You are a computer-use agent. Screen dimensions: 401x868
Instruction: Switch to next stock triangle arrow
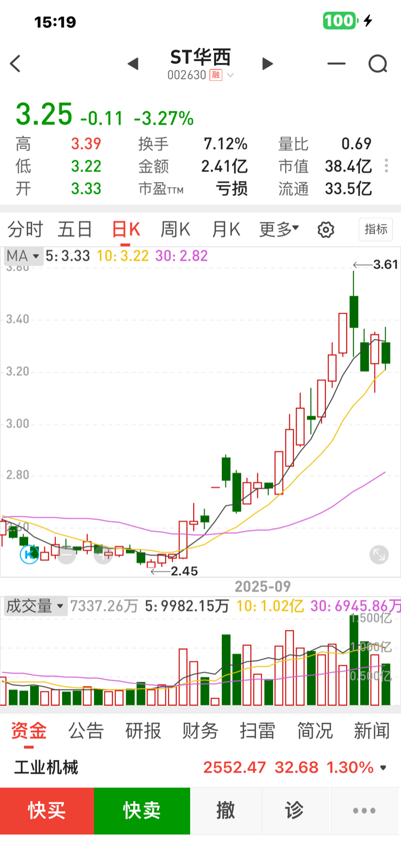[267, 64]
